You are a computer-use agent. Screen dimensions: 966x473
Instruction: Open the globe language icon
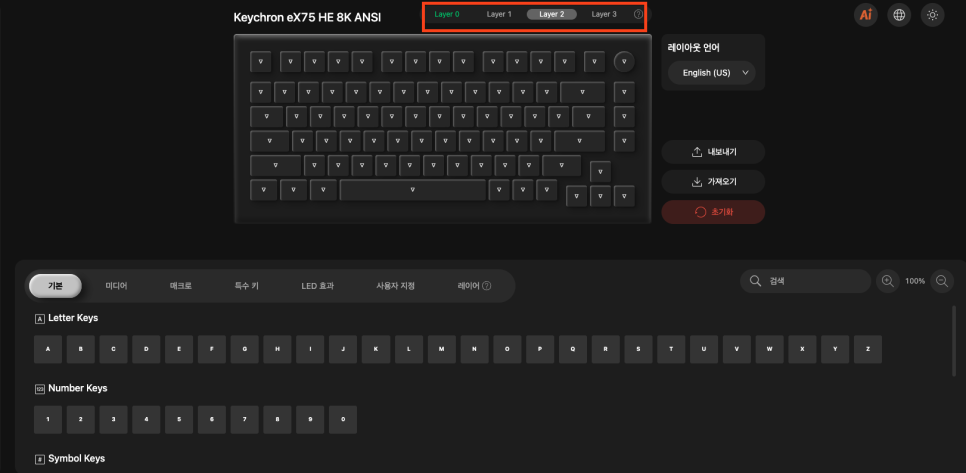899,15
